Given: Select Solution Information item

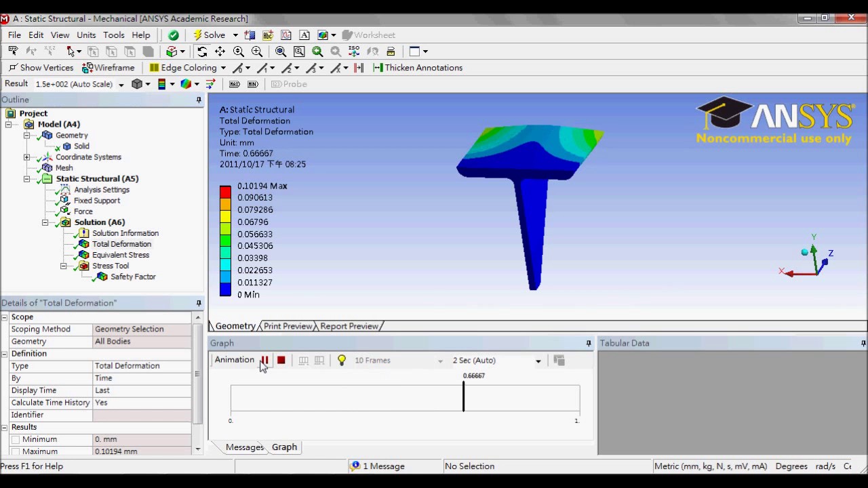Looking at the screenshot, I should tap(125, 233).
